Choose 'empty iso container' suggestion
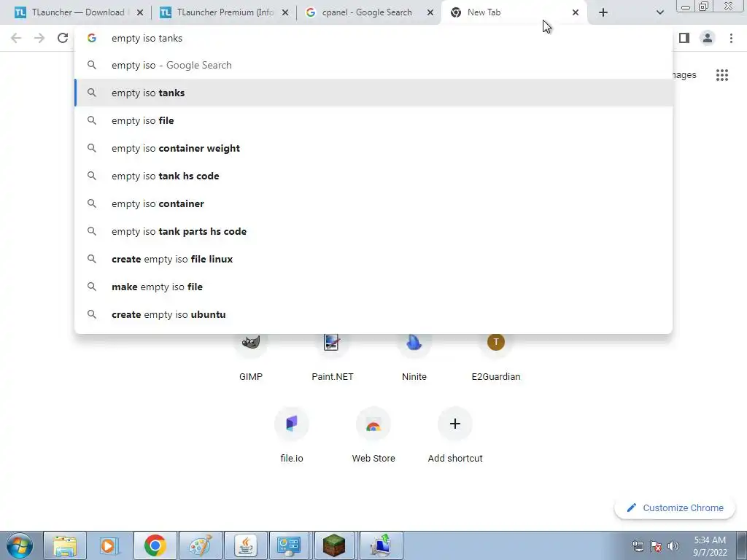This screenshot has height=560, width=747. coord(373,203)
